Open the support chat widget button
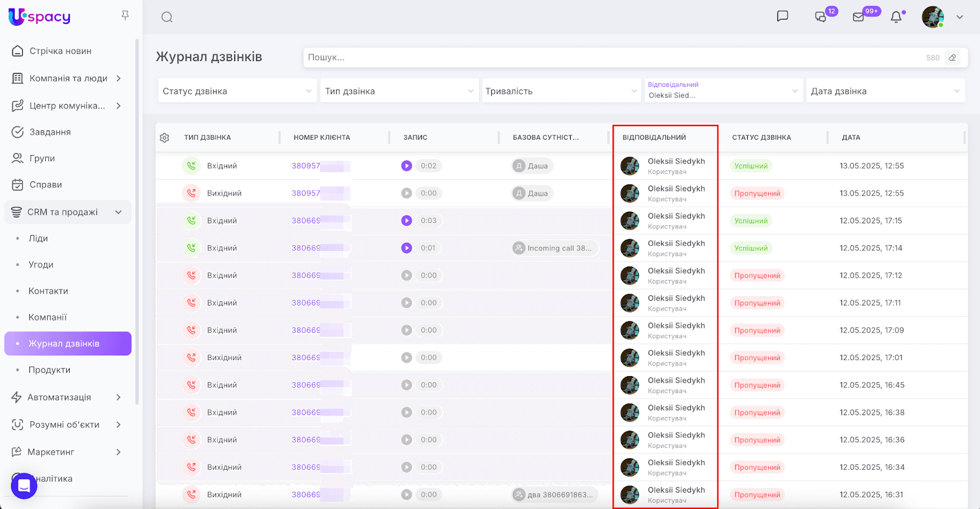 click(24, 486)
